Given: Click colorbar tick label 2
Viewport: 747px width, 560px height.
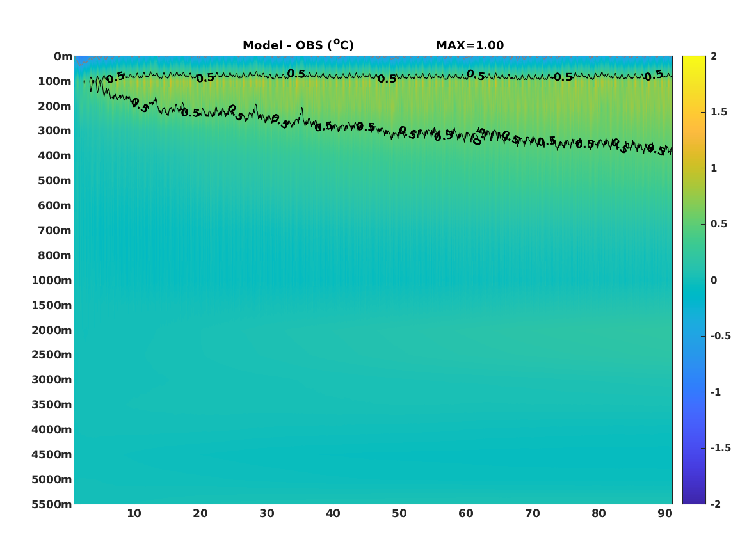Looking at the screenshot, I should coord(714,56).
